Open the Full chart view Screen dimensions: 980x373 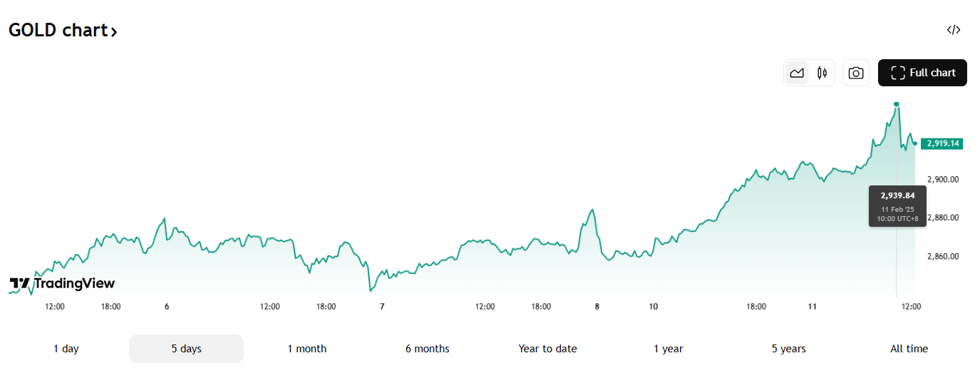pos(922,73)
